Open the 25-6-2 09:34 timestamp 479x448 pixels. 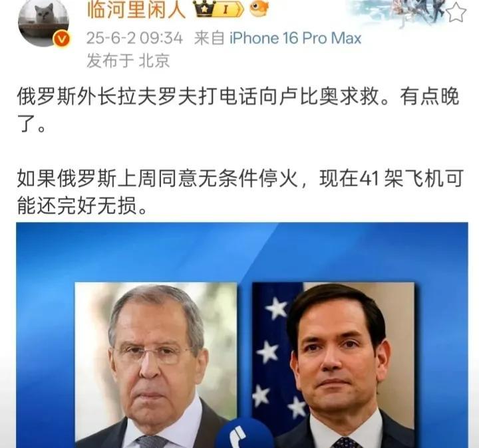(134, 39)
